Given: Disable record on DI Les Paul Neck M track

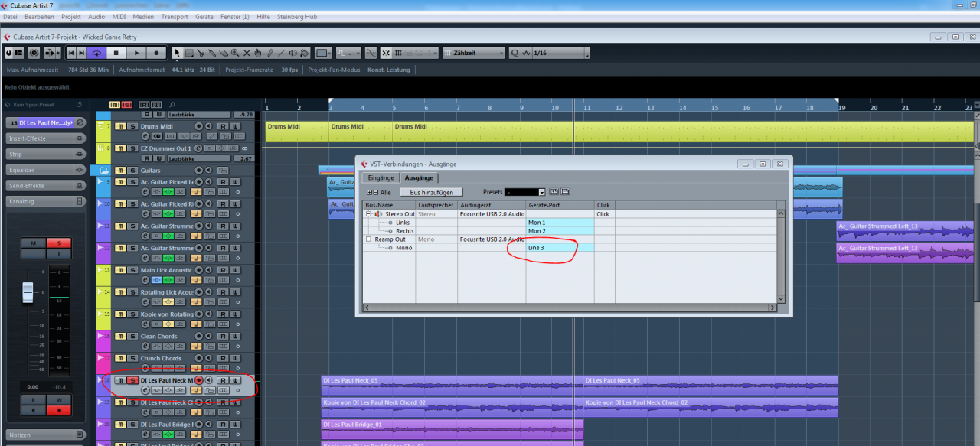Looking at the screenshot, I should pos(199,380).
